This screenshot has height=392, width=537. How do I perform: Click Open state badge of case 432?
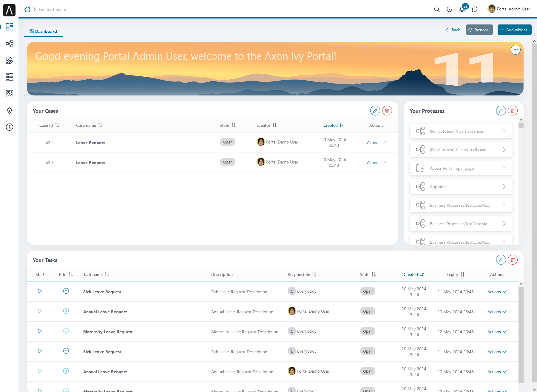[x=228, y=142]
